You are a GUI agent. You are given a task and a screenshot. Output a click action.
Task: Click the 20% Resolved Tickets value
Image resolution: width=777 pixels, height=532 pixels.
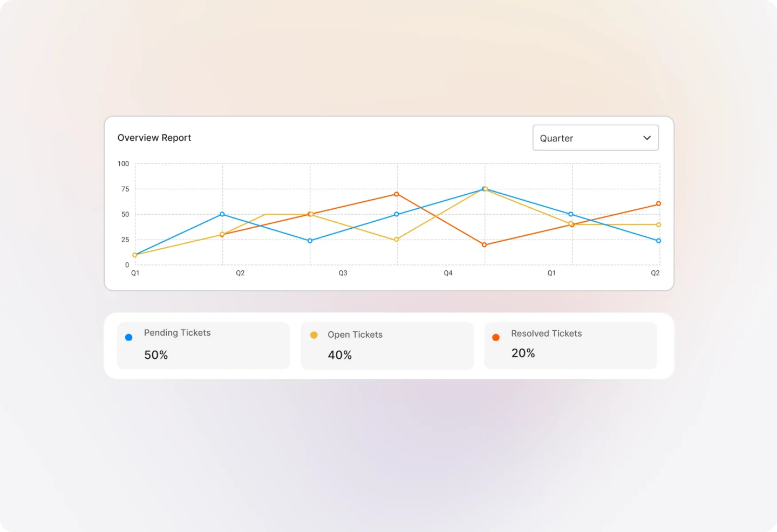[523, 353]
